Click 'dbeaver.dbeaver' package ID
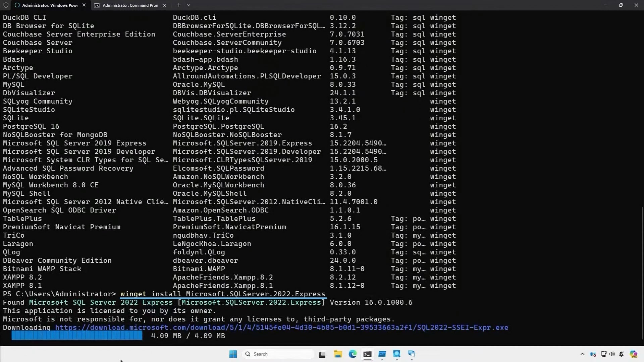The width and height of the screenshot is (644, 362). (205, 260)
